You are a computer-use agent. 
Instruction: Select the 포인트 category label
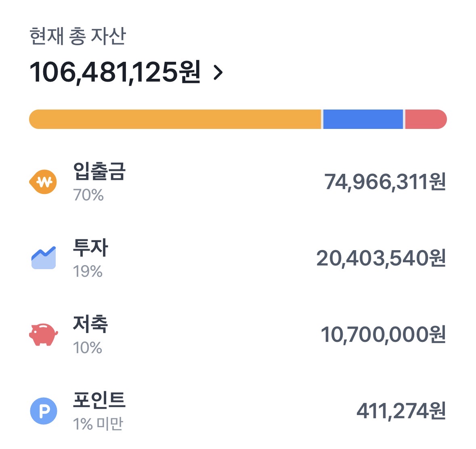99,400
